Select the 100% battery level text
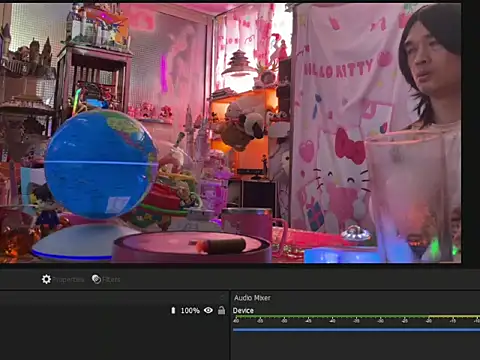480x360 pixels. 190,311
